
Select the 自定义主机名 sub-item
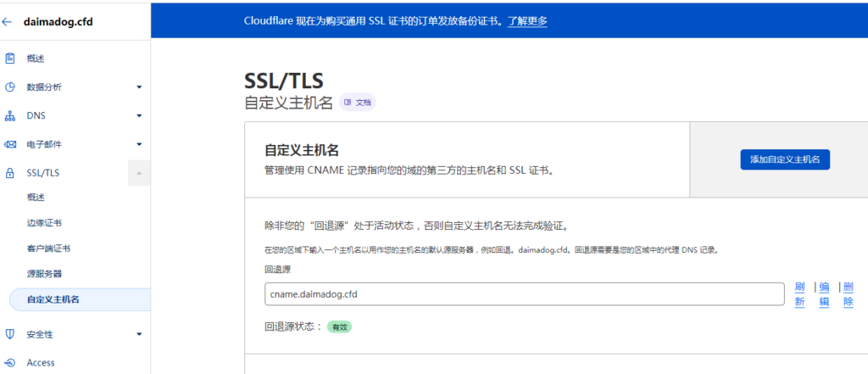tap(81, 299)
